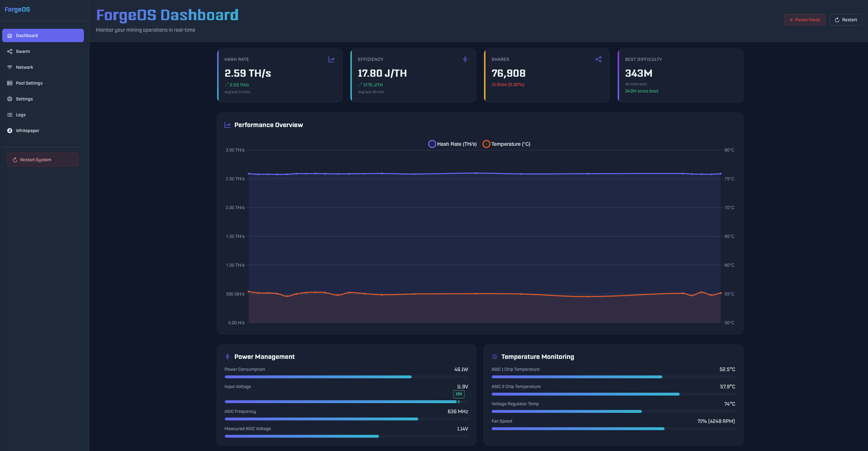
Task: Click the Efficiency lightning bolt icon
Action: coord(465,59)
